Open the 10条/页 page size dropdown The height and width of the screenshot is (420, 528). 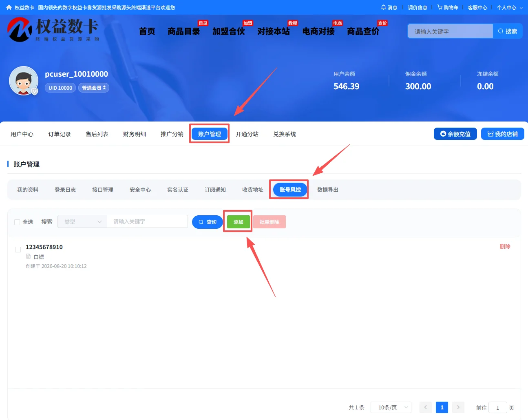pos(391,407)
